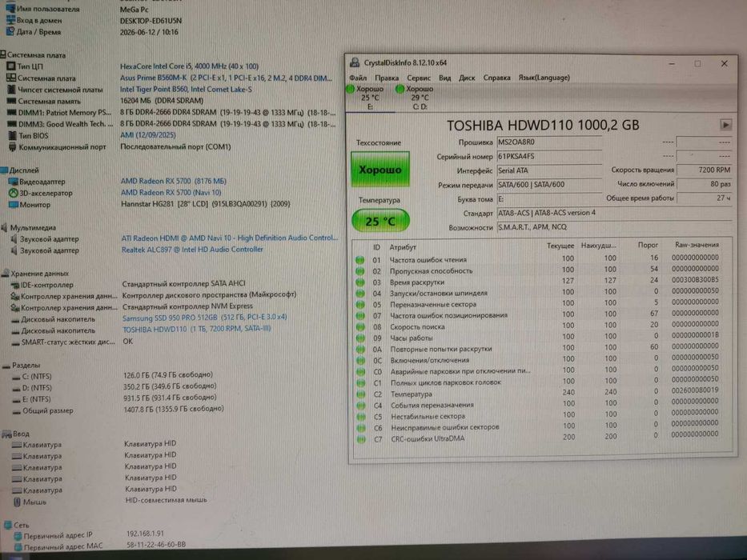
Task: Click the transfer mode field SATA/600
Action: [x=548, y=184]
